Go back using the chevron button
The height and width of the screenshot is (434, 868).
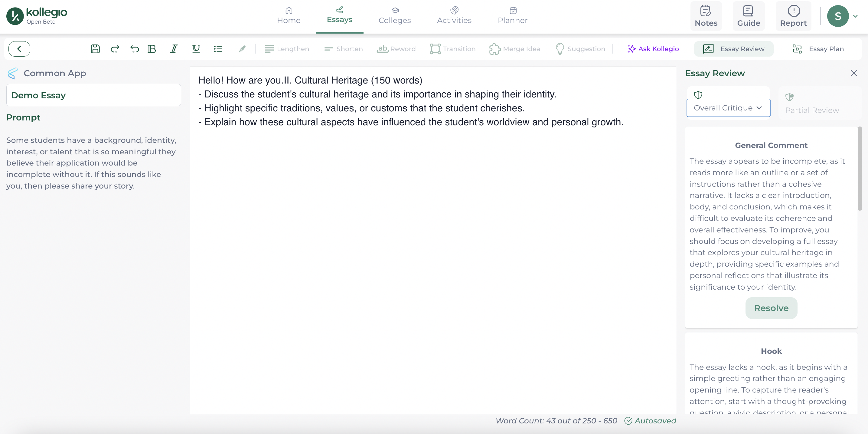click(19, 49)
